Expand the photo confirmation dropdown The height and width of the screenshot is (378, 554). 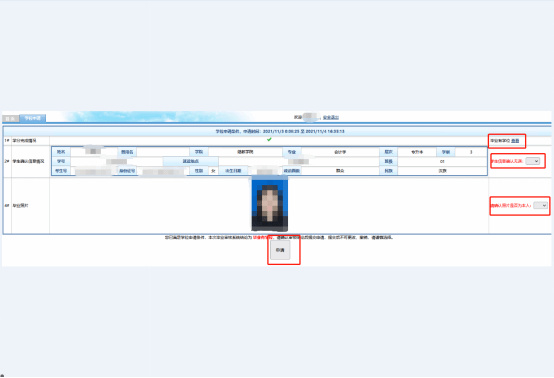[540, 205]
